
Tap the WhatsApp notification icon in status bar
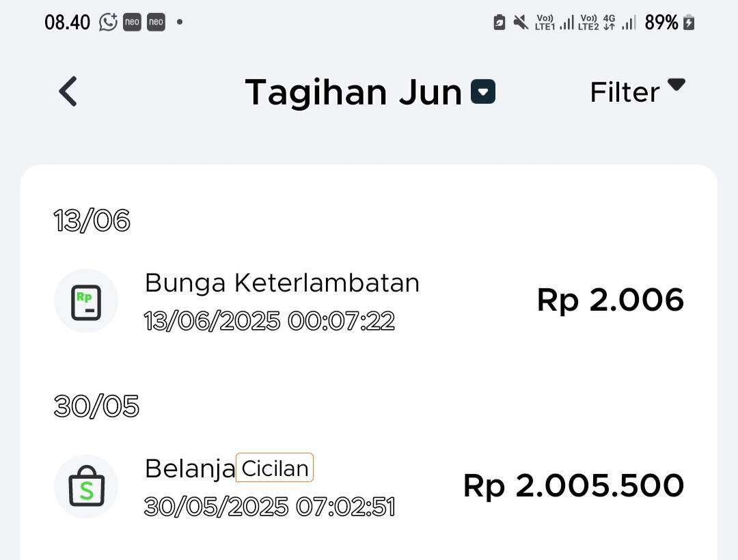108,22
